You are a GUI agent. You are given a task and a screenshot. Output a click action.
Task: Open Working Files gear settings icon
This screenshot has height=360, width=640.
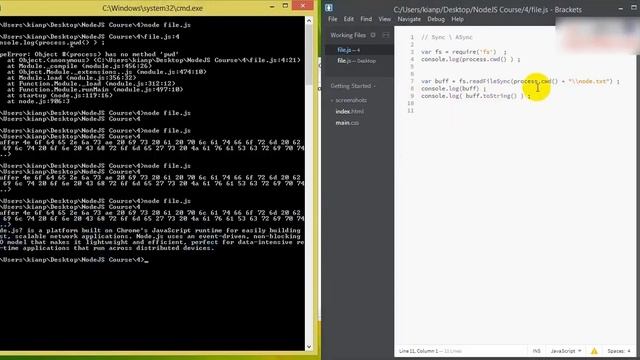click(373, 35)
